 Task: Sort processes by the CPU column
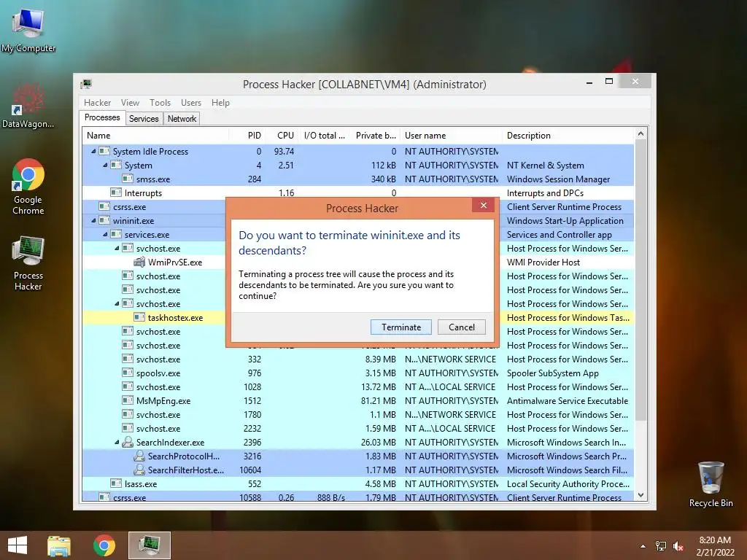pyautogui.click(x=282, y=135)
